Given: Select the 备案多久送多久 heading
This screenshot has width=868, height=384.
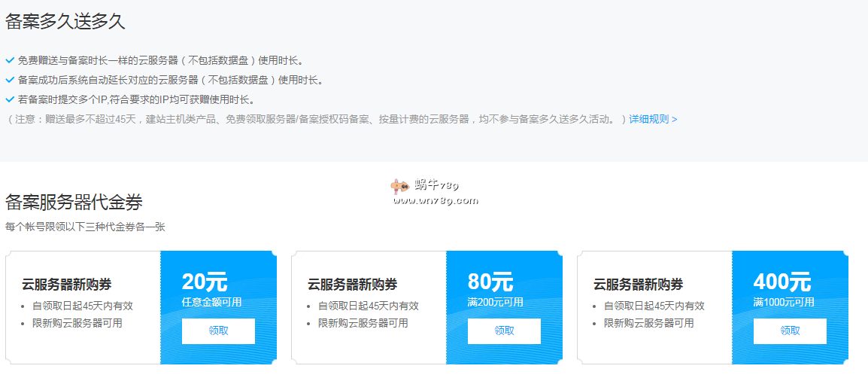Looking at the screenshot, I should click(x=65, y=22).
